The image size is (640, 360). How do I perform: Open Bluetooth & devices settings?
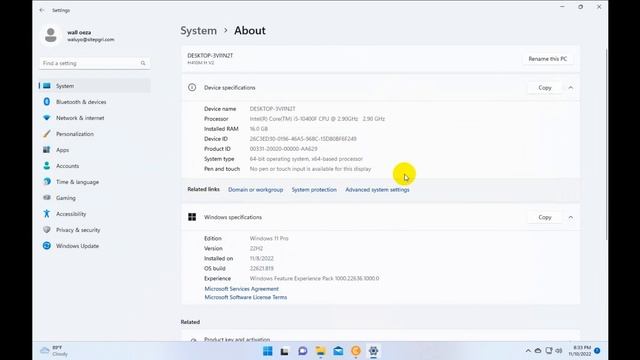coord(95,102)
